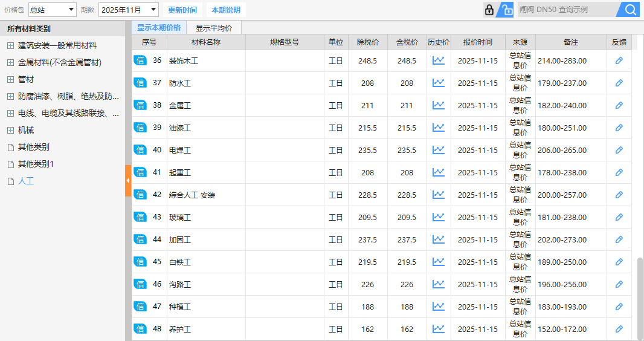Click remark 214.00-283.00
Viewport: 644px width, 341px height.
[562, 61]
